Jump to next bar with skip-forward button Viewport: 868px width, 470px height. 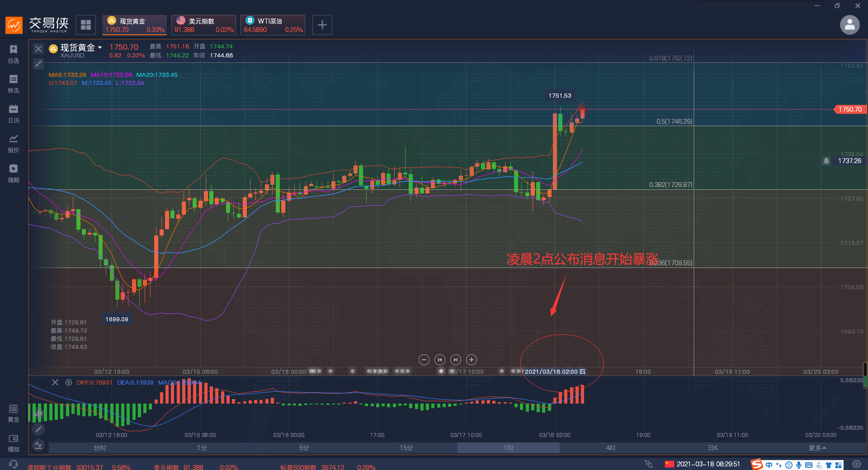pyautogui.click(x=456, y=360)
